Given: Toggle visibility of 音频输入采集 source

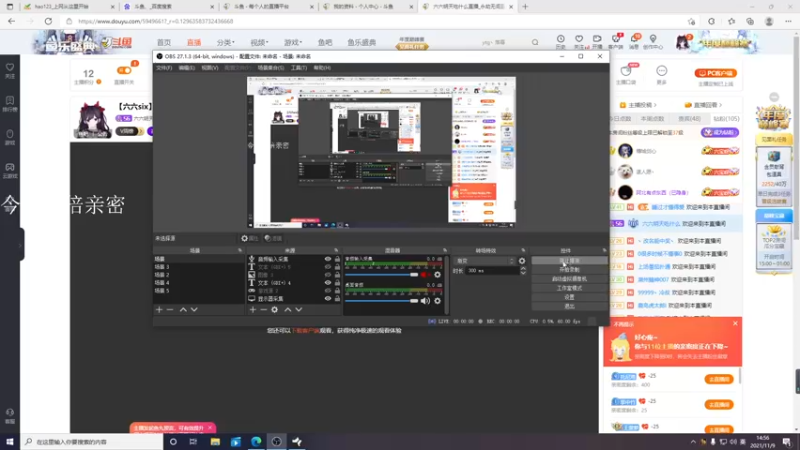Looking at the screenshot, I should pyautogui.click(x=328, y=259).
